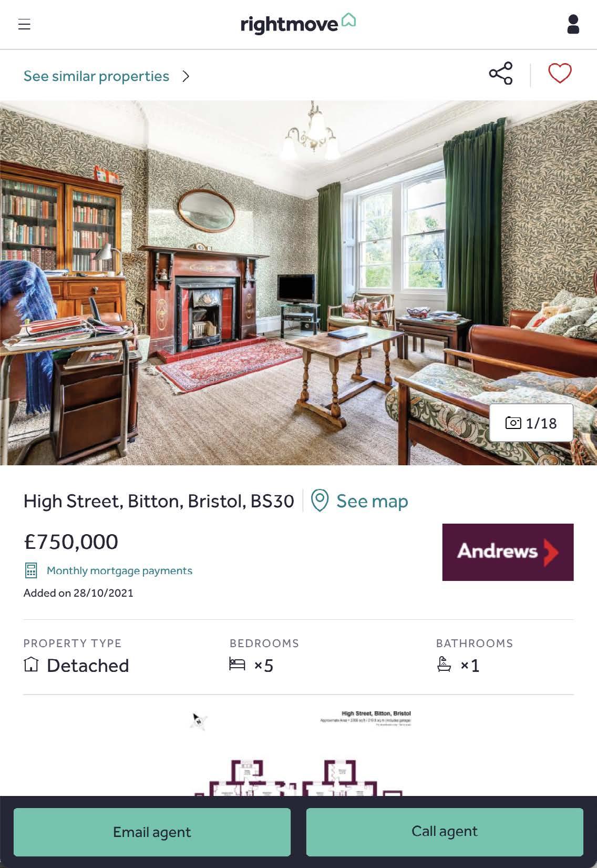Click the Call agent button
Viewport: 597px width, 868px height.
click(x=445, y=832)
